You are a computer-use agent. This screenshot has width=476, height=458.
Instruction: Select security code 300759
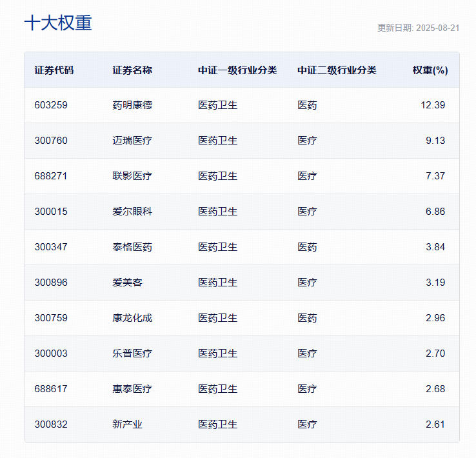tap(51, 318)
